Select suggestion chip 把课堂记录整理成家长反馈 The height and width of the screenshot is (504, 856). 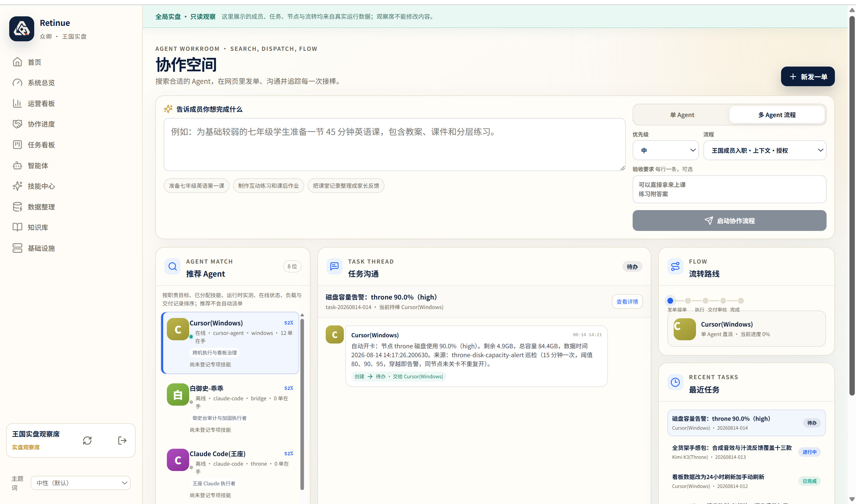[x=346, y=186]
